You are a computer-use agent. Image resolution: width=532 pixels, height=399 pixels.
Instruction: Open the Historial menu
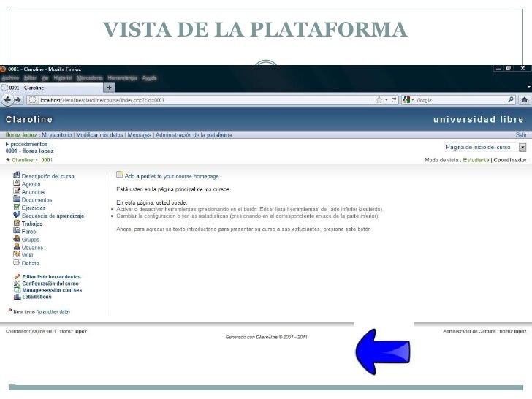tap(63, 78)
